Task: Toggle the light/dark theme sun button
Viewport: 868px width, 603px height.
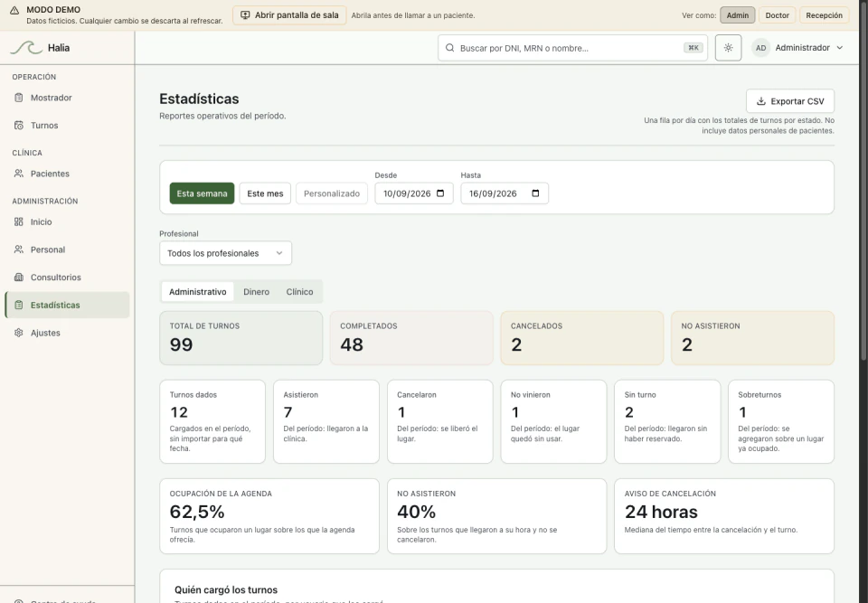Action: pyautogui.click(x=728, y=48)
